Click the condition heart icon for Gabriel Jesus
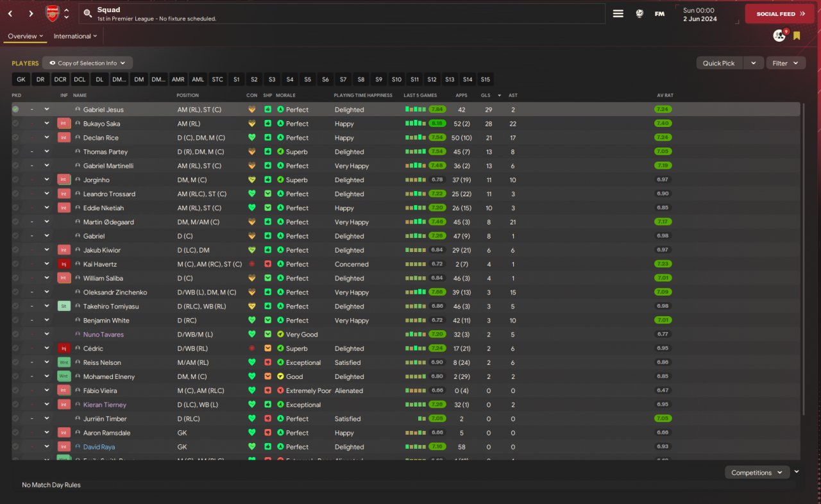This screenshot has height=504, width=821. [251, 110]
